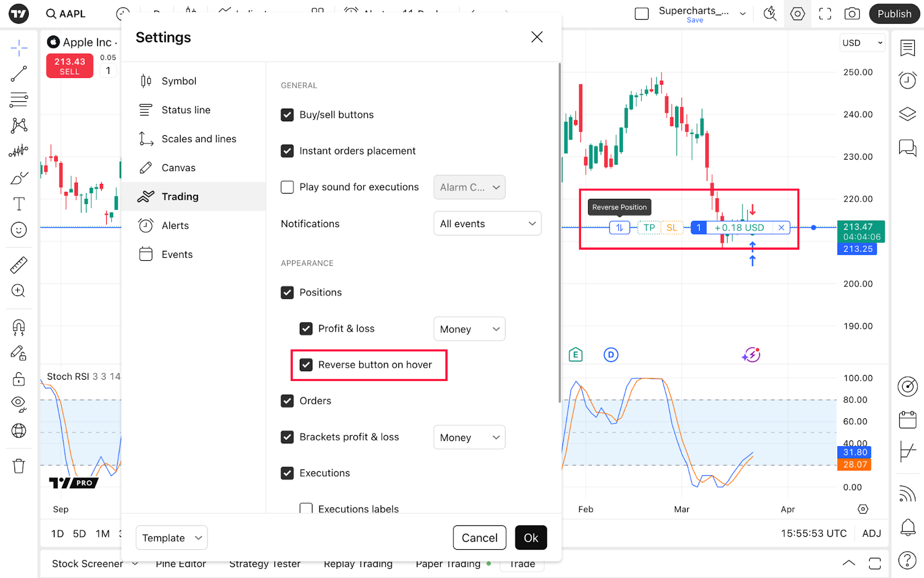Click the trash can remove objects icon
924x578 pixels.
click(18, 466)
